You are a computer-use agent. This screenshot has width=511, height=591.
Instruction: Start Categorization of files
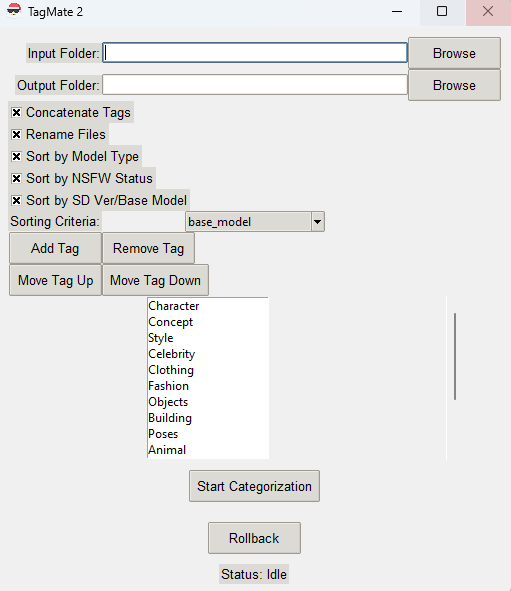254,486
